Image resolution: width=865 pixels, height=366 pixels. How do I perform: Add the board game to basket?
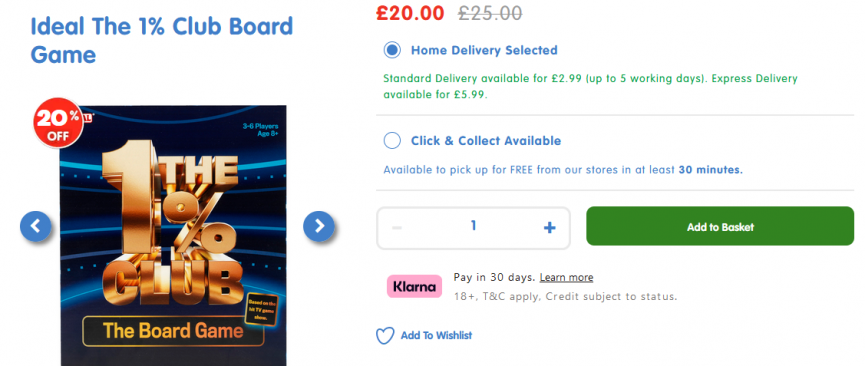click(720, 226)
